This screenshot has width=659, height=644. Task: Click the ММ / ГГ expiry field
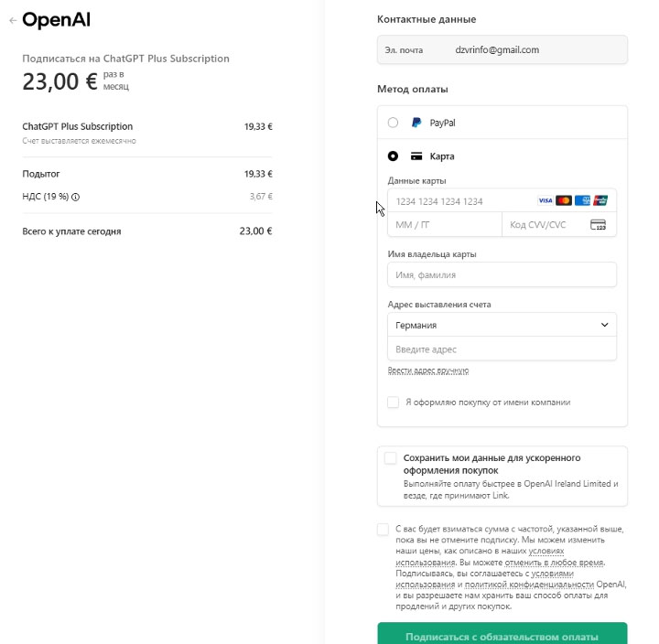click(444, 225)
